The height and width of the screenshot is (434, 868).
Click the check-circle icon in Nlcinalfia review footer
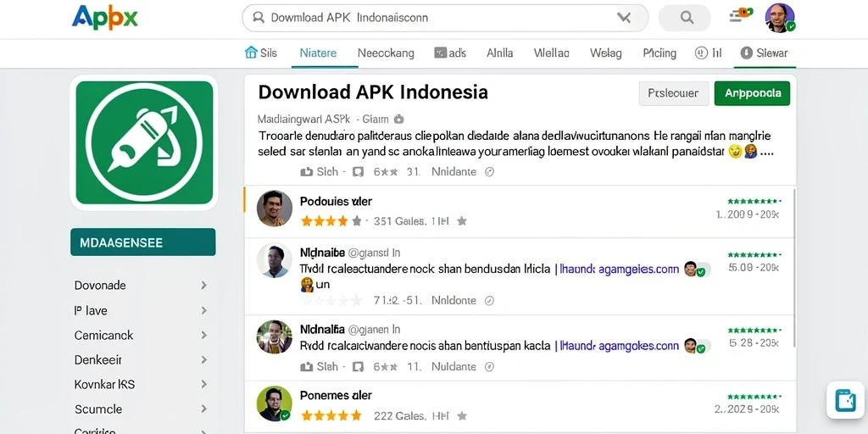[x=489, y=367]
